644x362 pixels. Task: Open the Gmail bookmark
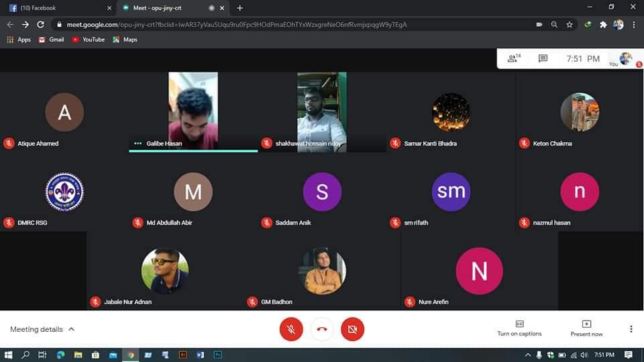[51, 40]
